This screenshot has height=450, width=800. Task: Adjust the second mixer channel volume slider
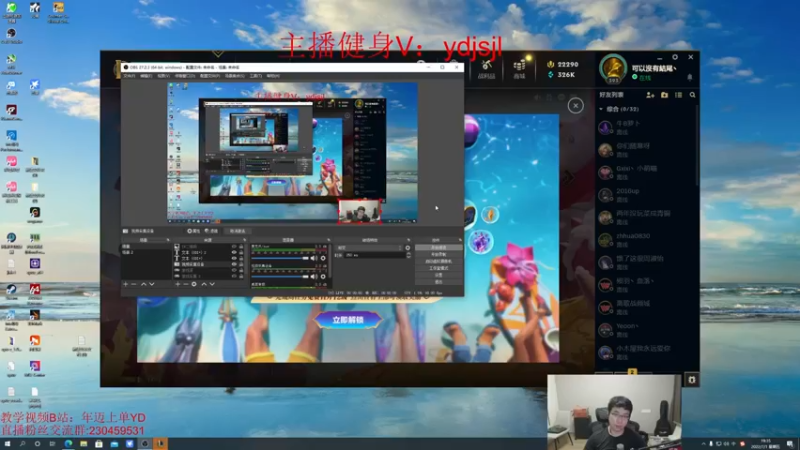coord(280,277)
